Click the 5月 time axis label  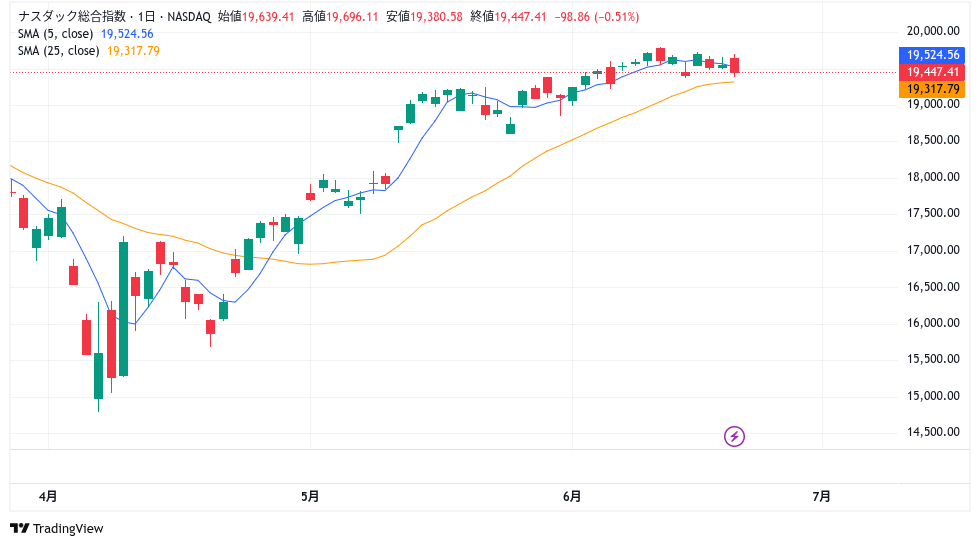[x=310, y=497]
